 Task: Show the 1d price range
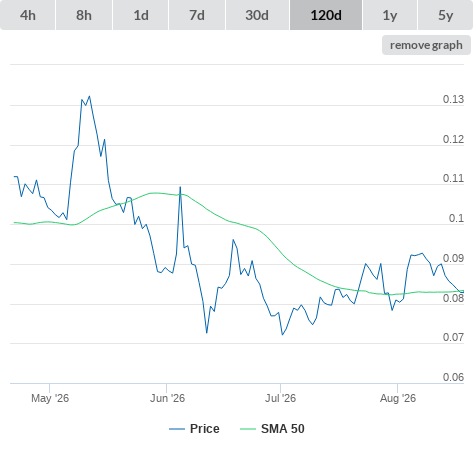(x=141, y=15)
